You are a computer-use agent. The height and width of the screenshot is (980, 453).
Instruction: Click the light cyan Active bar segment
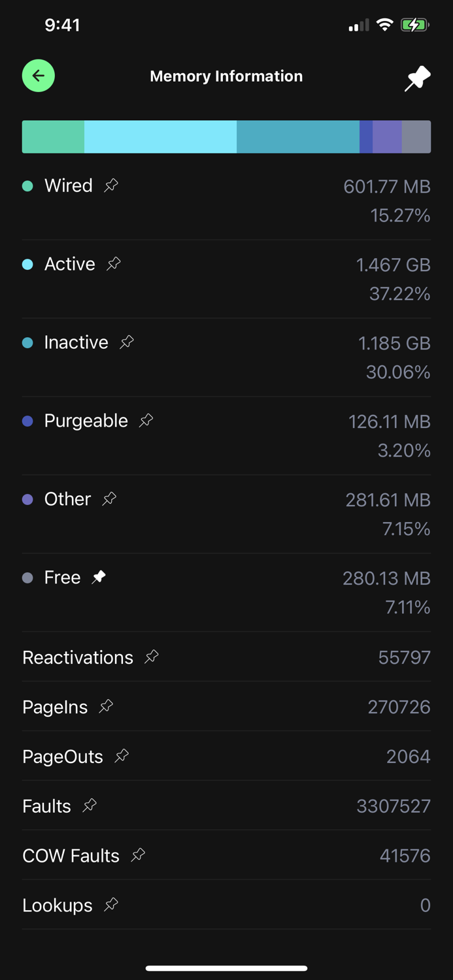tap(160, 137)
